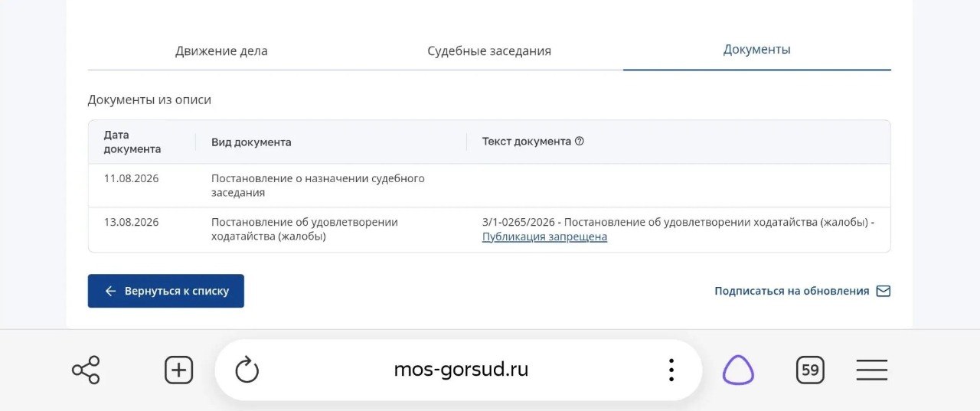Select the Документы tab
The image size is (980, 411).
[x=757, y=50]
